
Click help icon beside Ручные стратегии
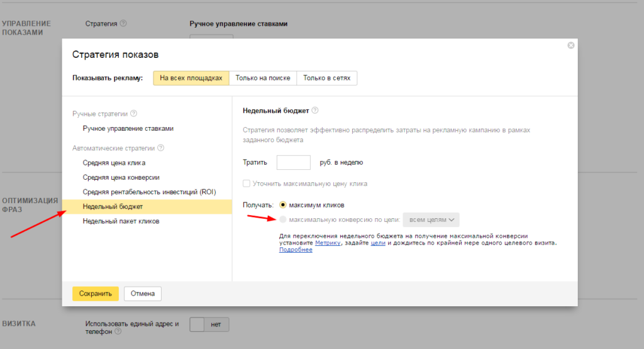[x=133, y=113]
